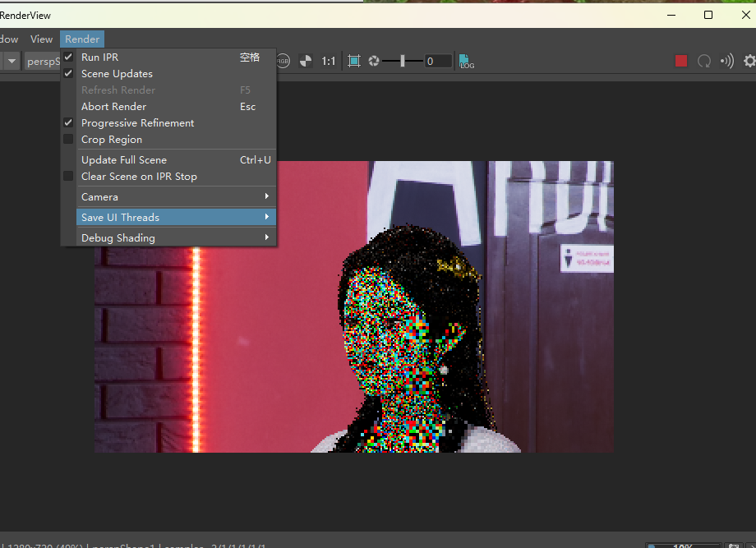Click the exposure aperture icon
The height and width of the screenshot is (548, 756).
click(374, 62)
